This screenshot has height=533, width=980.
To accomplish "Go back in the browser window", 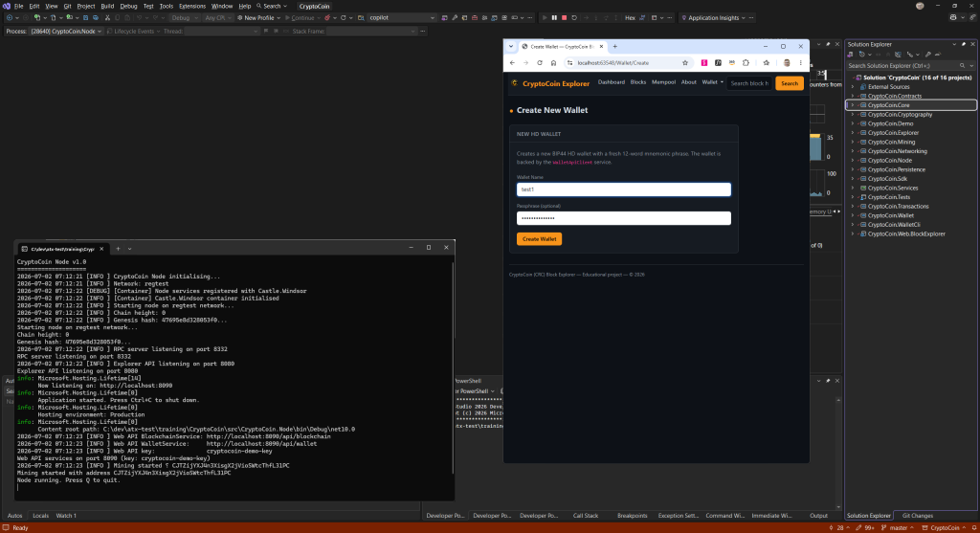I will [513, 62].
